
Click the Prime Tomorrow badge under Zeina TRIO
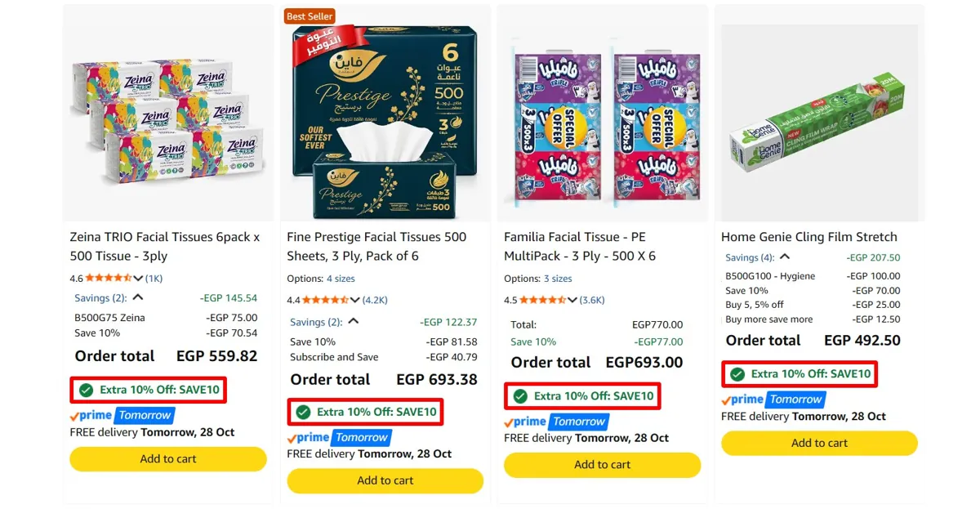click(121, 415)
